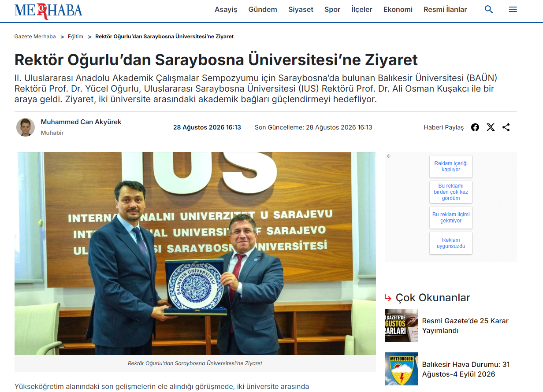Click the 'Muhabir' role label
Screen dimensions: 543x392
point(52,133)
